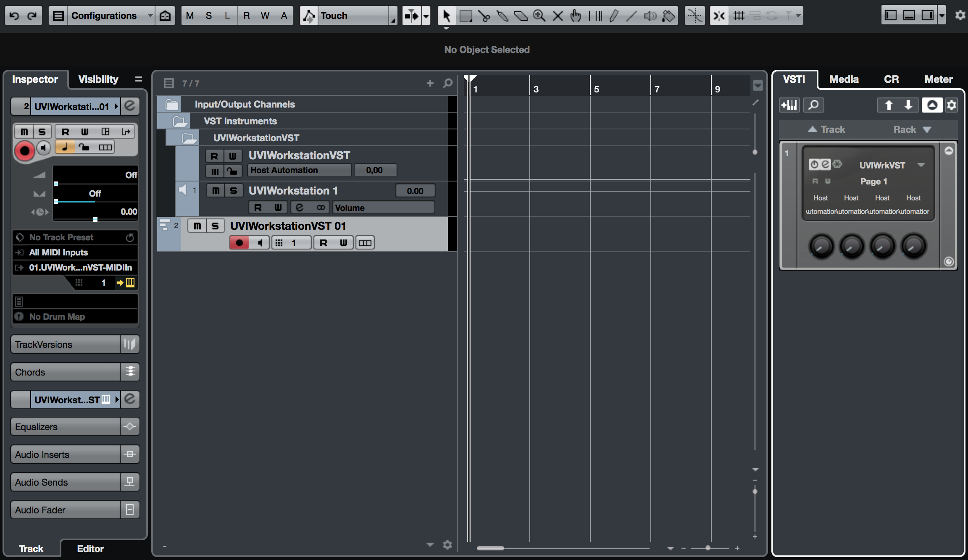
Task: Open UVIWrkVST preset dropdown arrow
Action: tap(921, 165)
